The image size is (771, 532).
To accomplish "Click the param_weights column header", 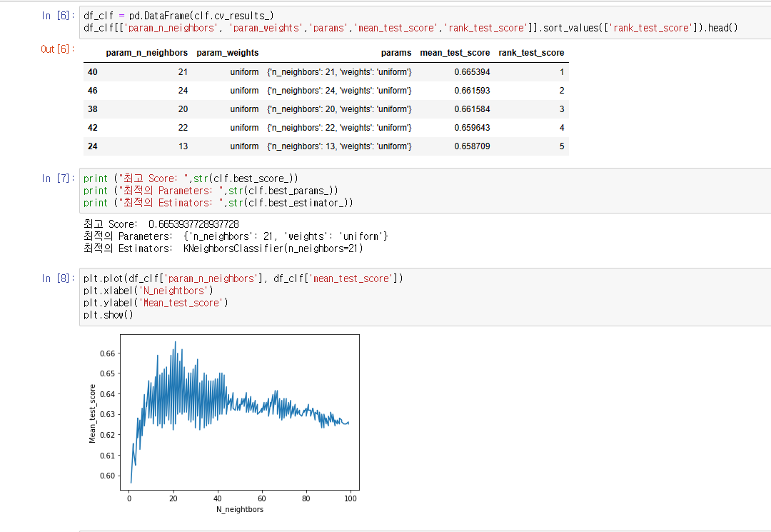I will tap(228, 53).
